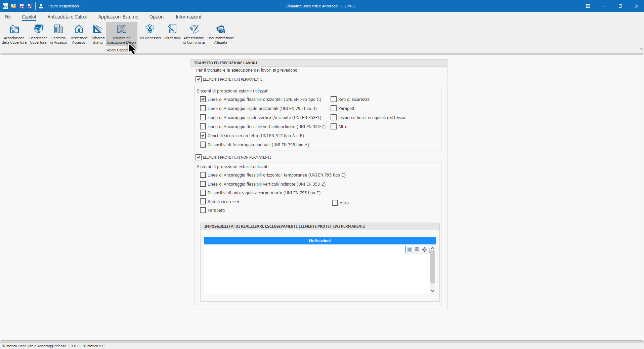Click the Motivazioni column header

pyautogui.click(x=319, y=241)
